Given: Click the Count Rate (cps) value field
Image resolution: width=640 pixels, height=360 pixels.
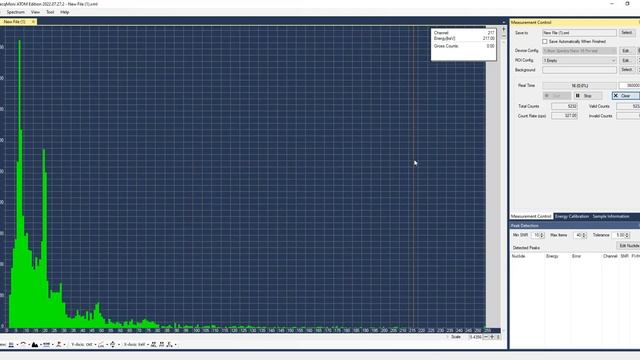Looking at the screenshot, I should [564, 116].
